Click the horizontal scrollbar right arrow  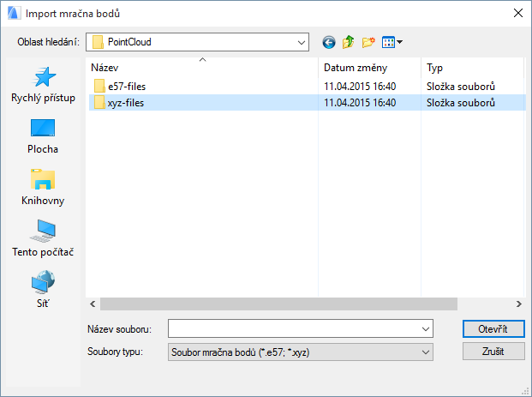519,304
